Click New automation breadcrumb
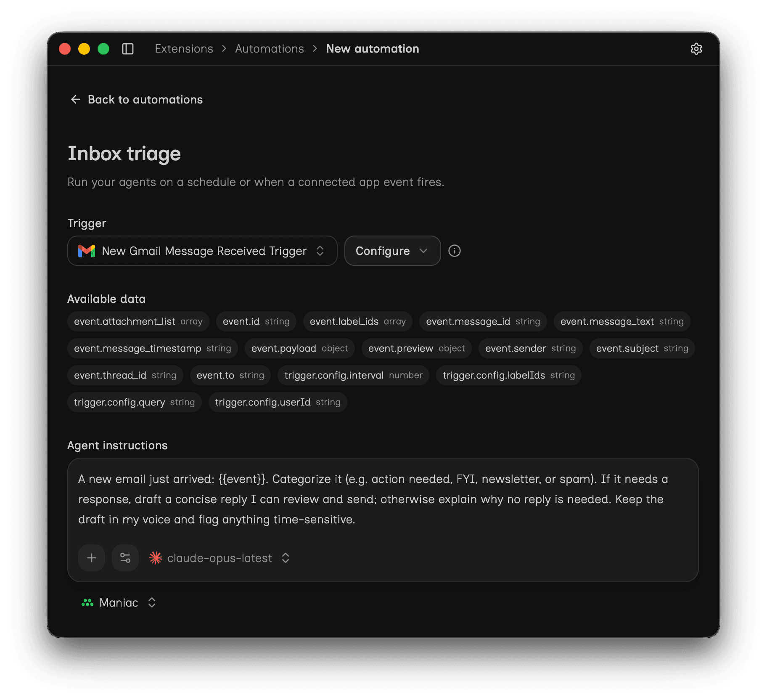Viewport: 767px width, 700px height. [x=373, y=49]
